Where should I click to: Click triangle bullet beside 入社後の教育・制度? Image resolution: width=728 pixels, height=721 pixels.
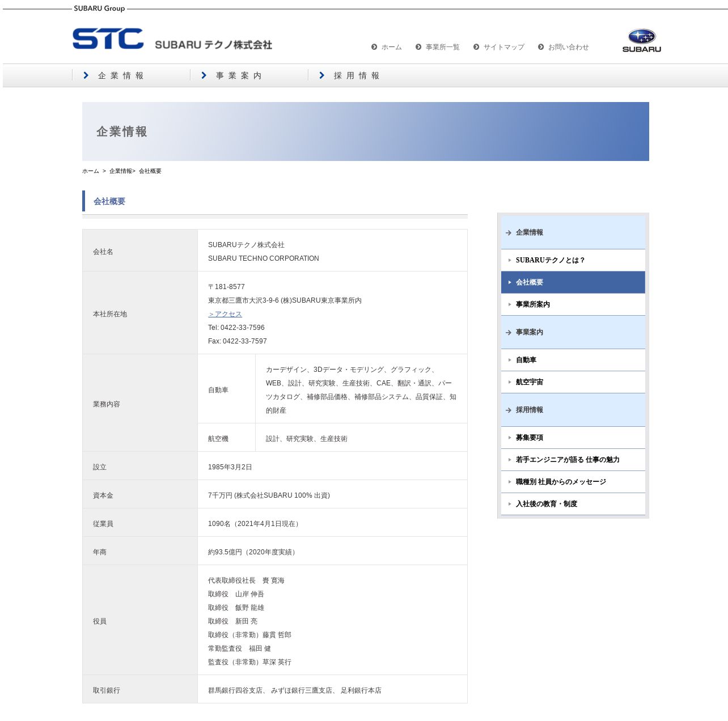click(510, 504)
